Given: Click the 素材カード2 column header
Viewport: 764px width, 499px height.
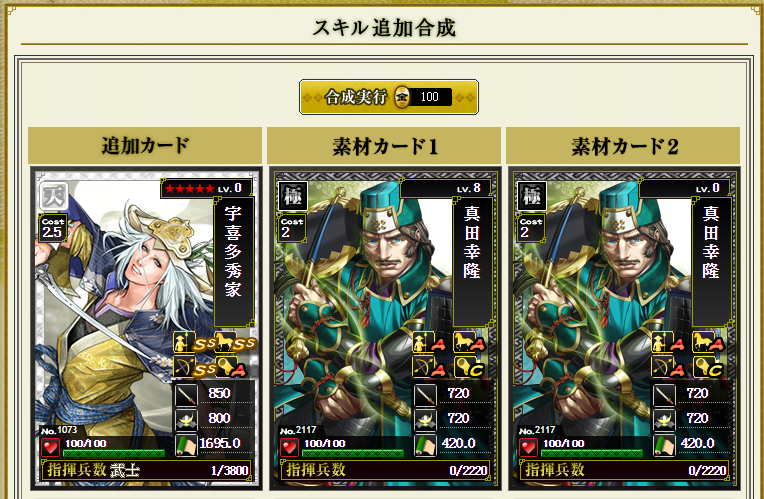Looking at the screenshot, I should click(624, 145).
